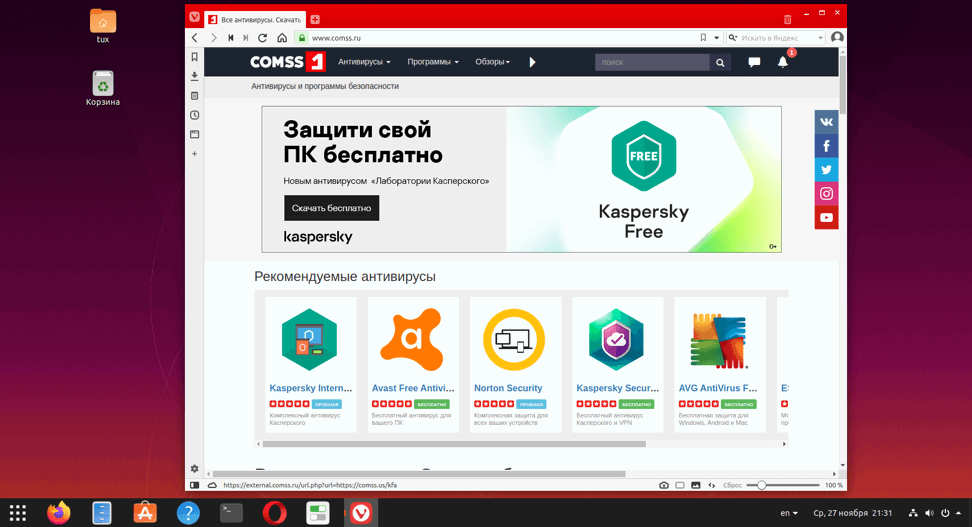The width and height of the screenshot is (972, 527).
Task: Select the 'Все антивирусы. Скачать' tab
Action: (x=255, y=20)
